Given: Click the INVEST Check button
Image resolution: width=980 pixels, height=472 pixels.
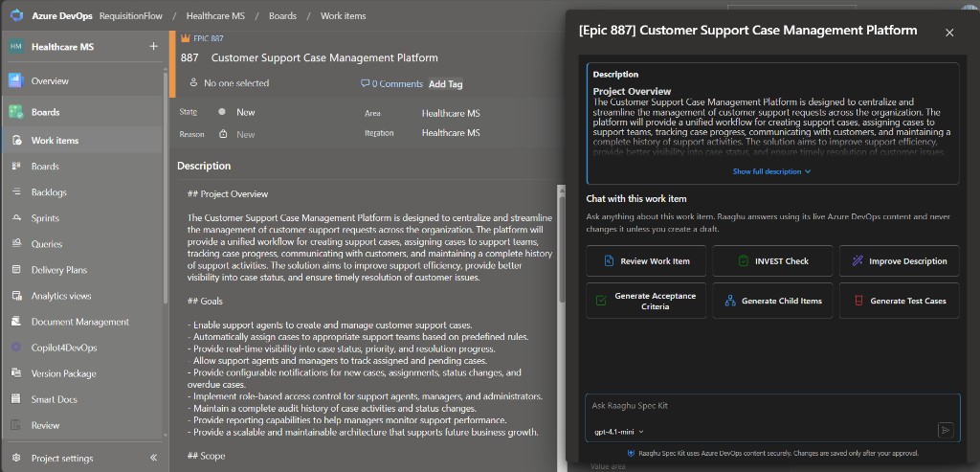Looking at the screenshot, I should [772, 260].
